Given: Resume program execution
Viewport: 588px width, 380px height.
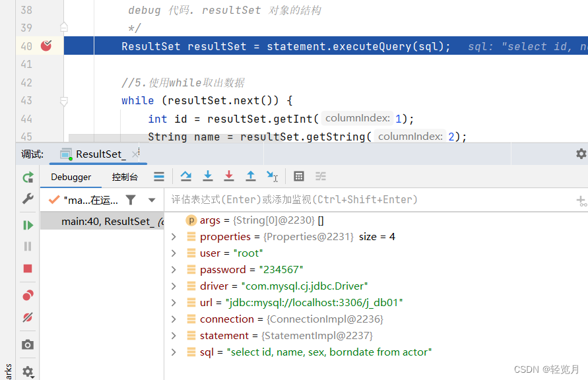Looking at the screenshot, I should coord(28,226).
